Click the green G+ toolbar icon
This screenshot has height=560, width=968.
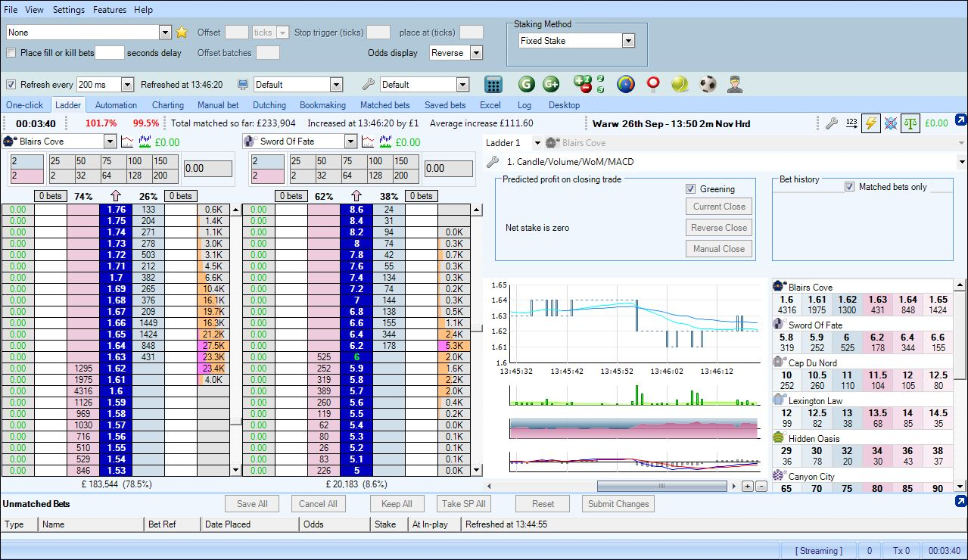(x=550, y=85)
